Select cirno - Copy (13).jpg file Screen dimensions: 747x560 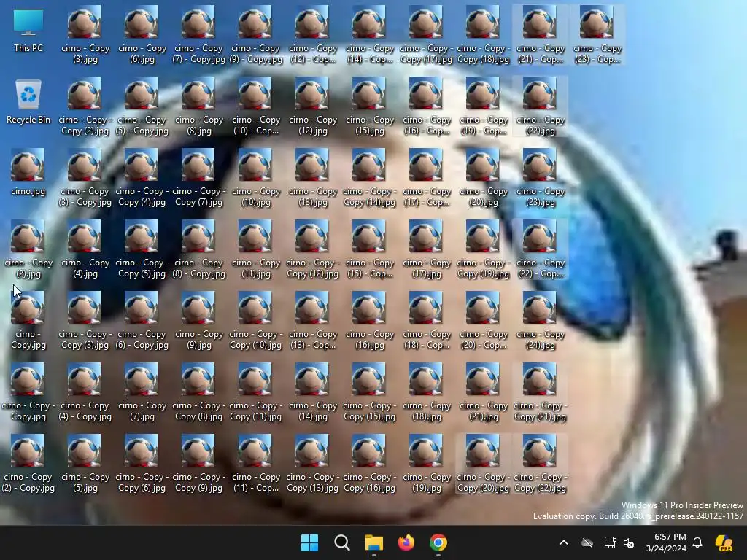point(312,177)
